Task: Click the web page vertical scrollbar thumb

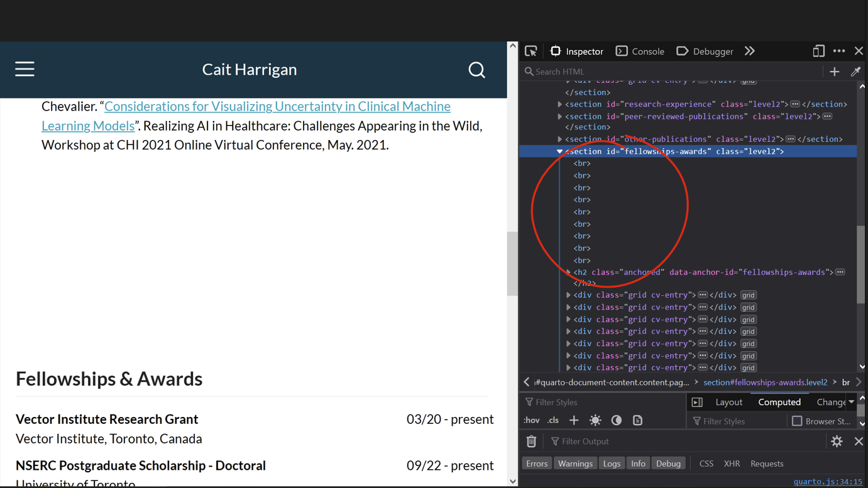Action: 512,263
